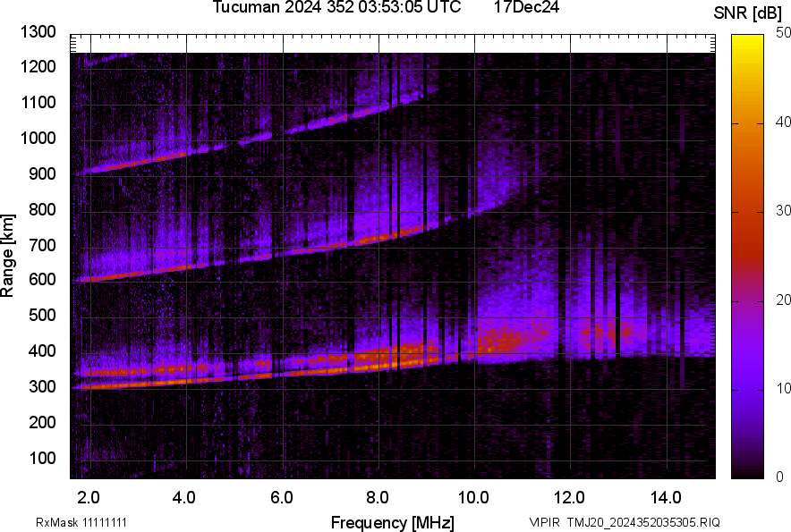The width and height of the screenshot is (791, 532).
Task: Click the 10.0 frequency tick label
Action: tap(473, 497)
